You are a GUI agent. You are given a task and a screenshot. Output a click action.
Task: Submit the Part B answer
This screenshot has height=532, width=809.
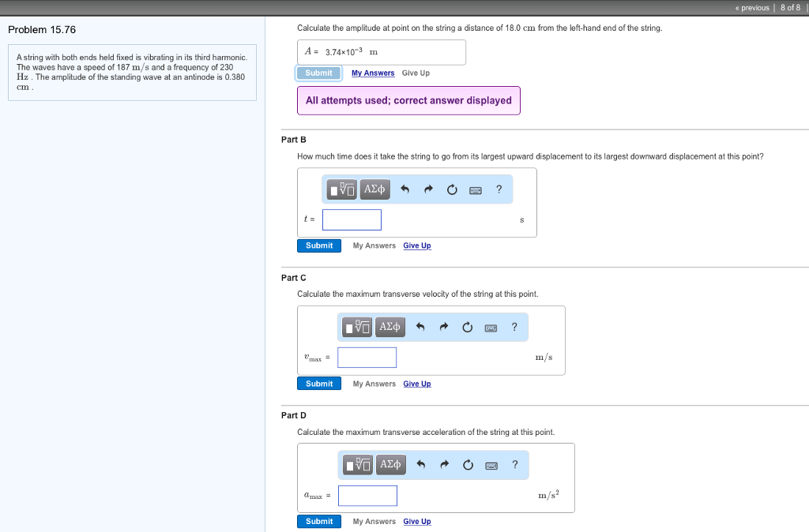point(318,245)
